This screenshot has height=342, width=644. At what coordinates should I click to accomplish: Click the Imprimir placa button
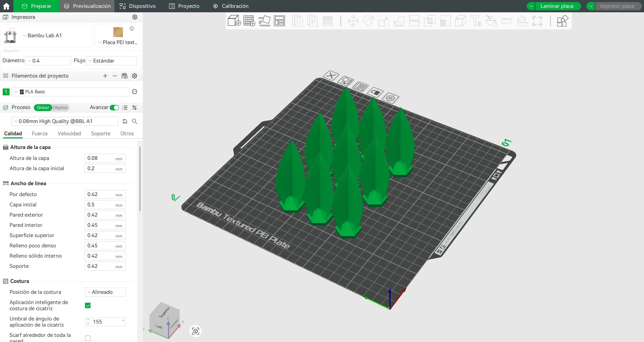[x=618, y=6]
